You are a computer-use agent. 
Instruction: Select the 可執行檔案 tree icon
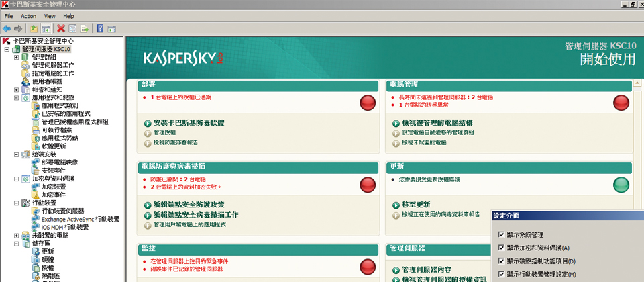tap(36, 130)
